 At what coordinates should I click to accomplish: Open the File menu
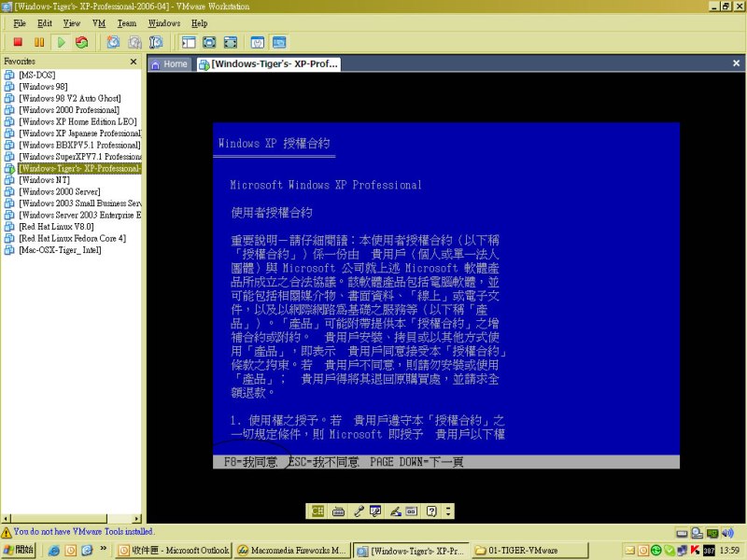click(20, 23)
